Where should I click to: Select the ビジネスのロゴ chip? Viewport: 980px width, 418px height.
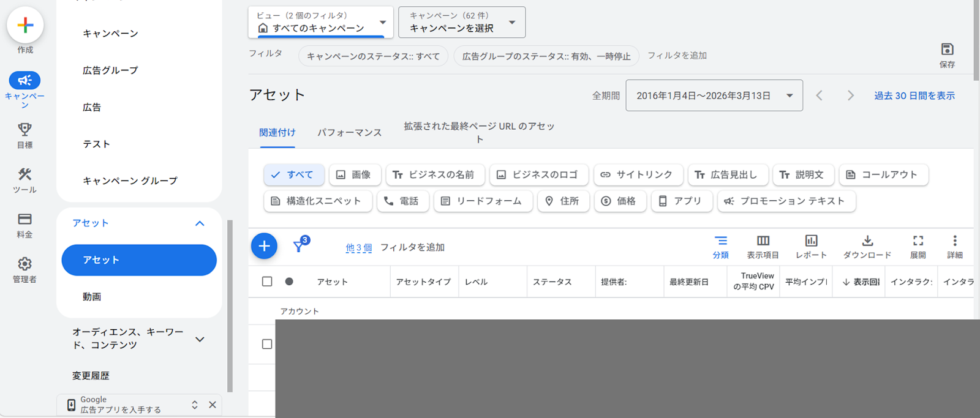tap(539, 174)
